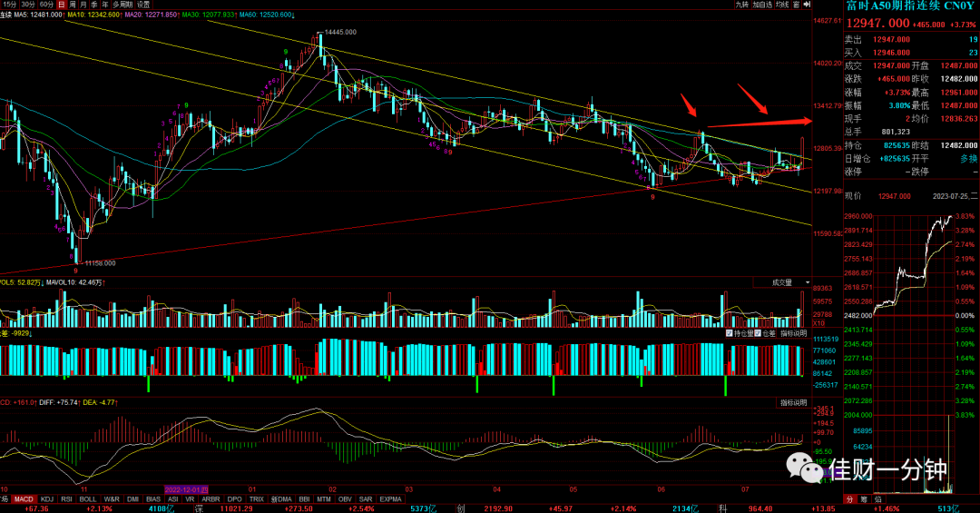This screenshot has height=513, width=980.
Task: Click the MAVOL10 volume label
Action: coord(75,282)
